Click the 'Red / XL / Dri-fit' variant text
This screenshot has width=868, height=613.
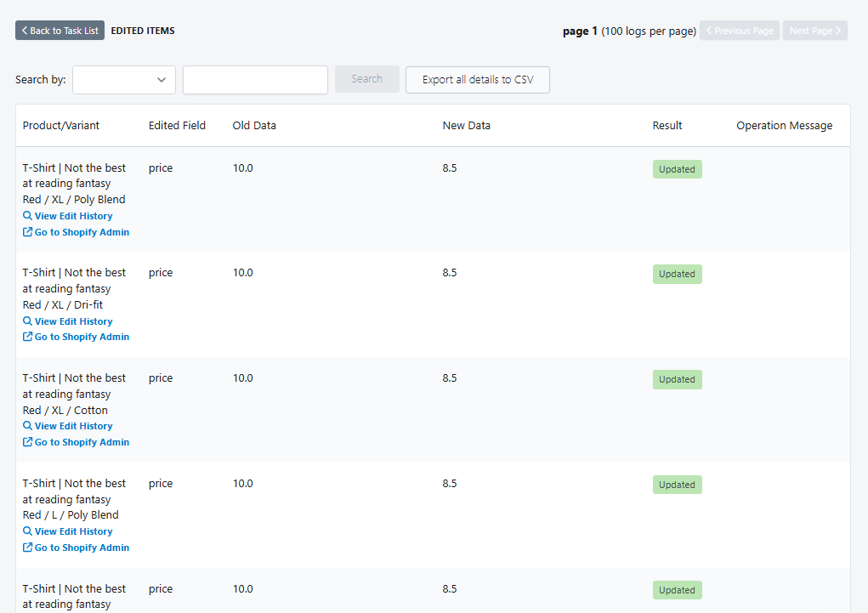63,304
